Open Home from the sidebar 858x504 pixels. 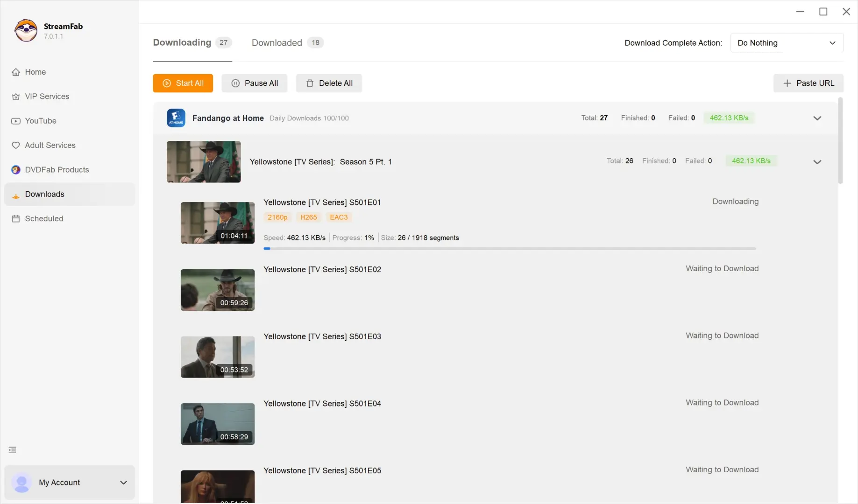coord(70,72)
